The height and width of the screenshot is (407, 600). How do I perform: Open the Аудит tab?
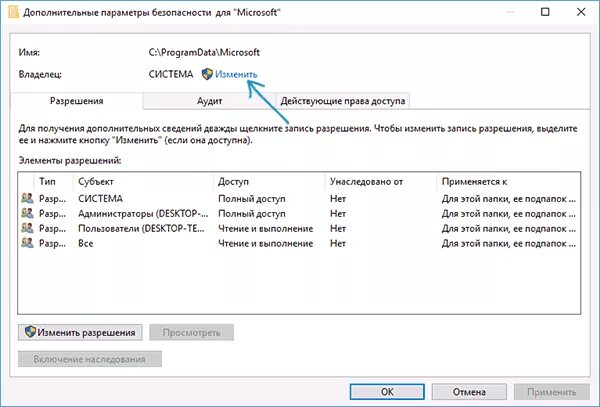coord(209,101)
